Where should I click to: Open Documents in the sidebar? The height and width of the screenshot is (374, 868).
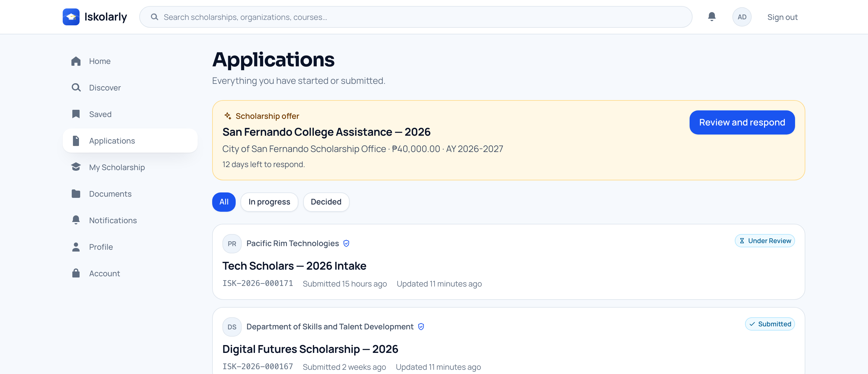click(x=130, y=194)
